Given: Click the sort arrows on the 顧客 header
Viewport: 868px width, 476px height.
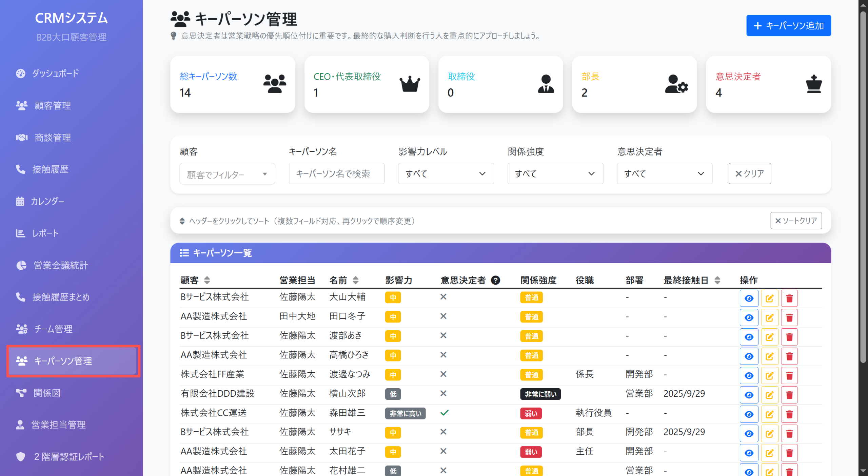Looking at the screenshot, I should (206, 280).
